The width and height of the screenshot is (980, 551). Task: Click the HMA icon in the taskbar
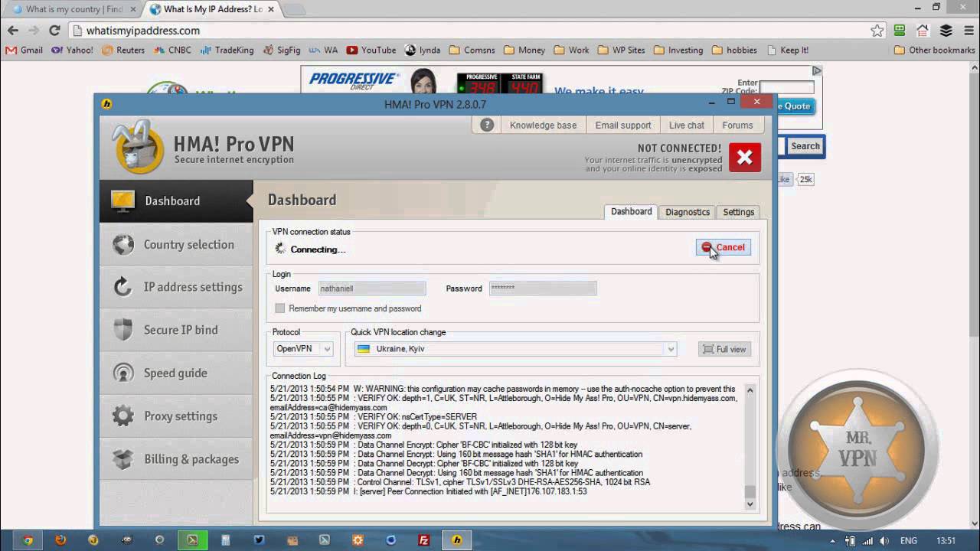click(x=457, y=540)
